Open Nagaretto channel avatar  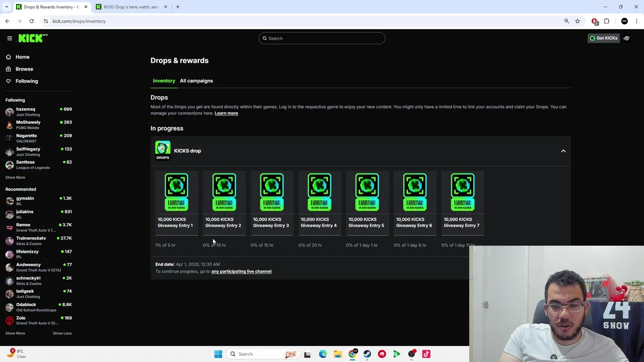[x=10, y=138]
